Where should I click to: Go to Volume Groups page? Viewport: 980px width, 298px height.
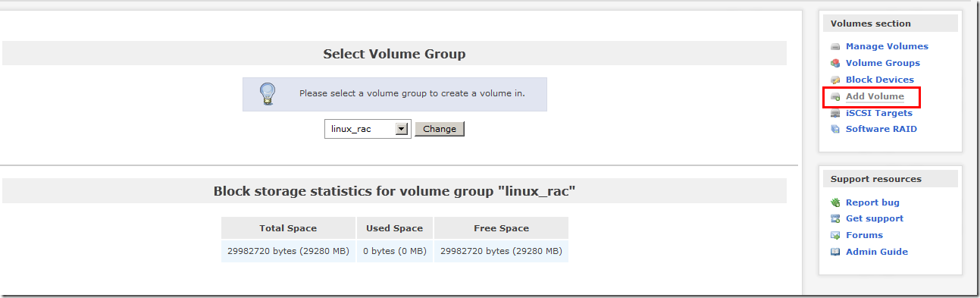[x=883, y=63]
